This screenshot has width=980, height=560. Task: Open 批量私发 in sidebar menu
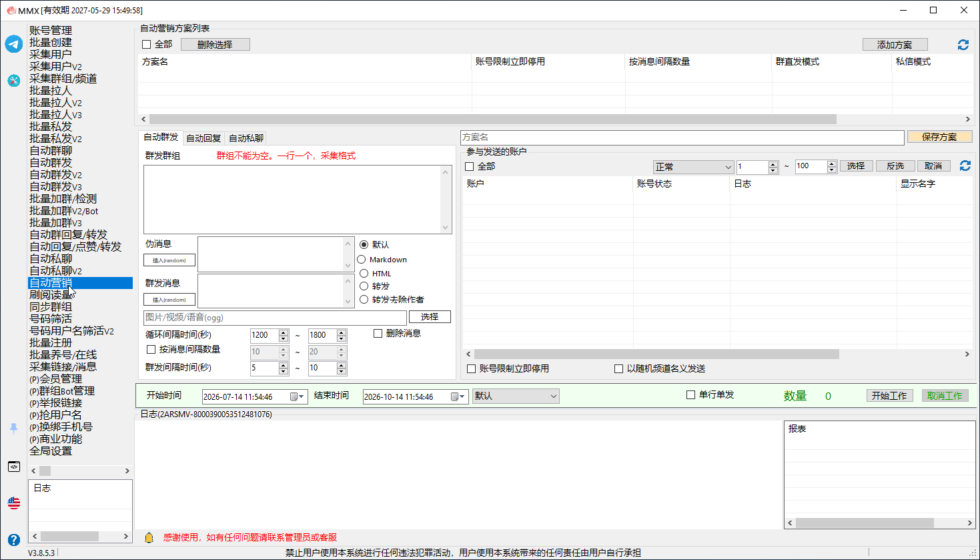click(x=51, y=126)
